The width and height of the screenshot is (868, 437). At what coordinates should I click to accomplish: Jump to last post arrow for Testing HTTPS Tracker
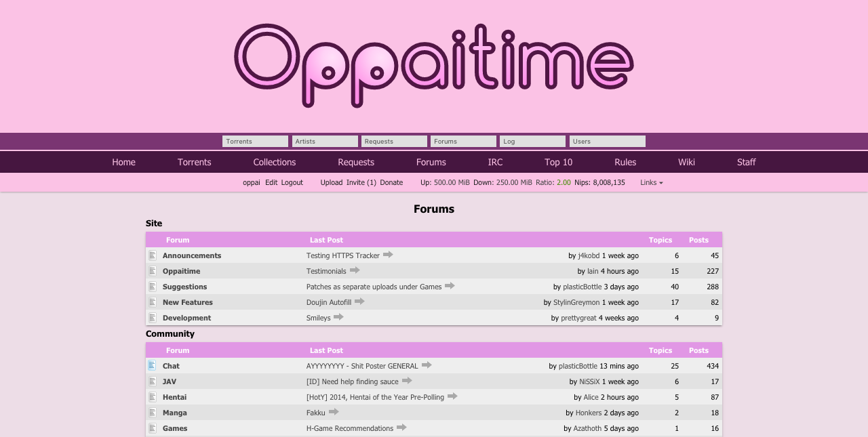click(x=388, y=255)
